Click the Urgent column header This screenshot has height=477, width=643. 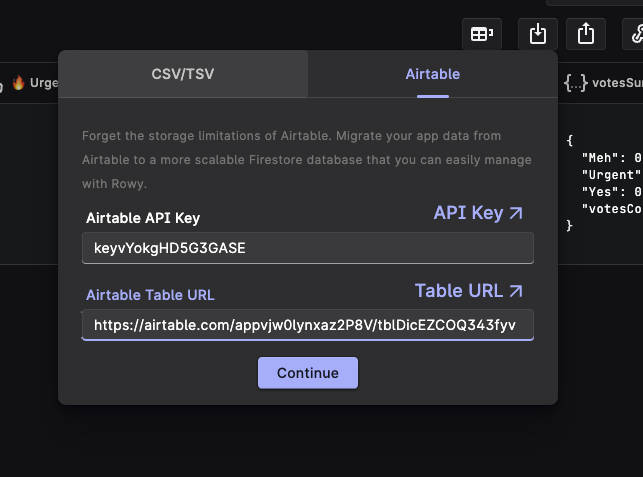pyautogui.click(x=43, y=83)
